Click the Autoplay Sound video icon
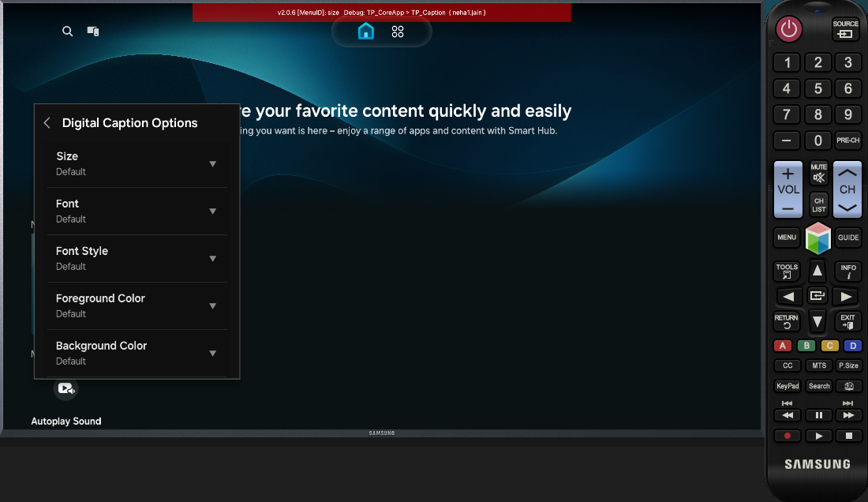The width and height of the screenshot is (868, 502). [65, 388]
